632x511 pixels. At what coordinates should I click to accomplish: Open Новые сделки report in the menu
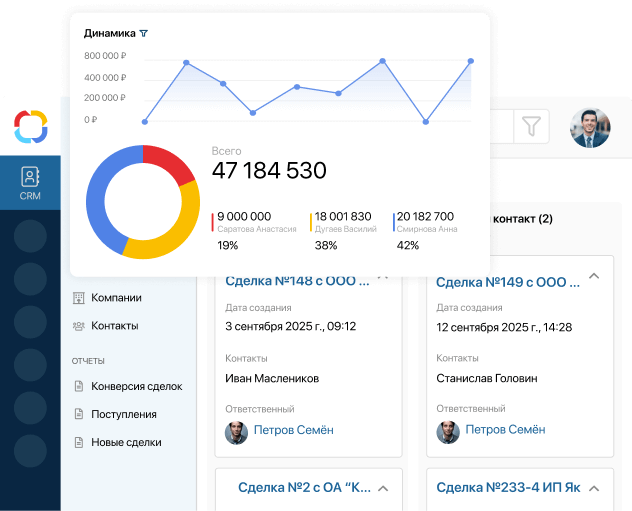point(125,442)
